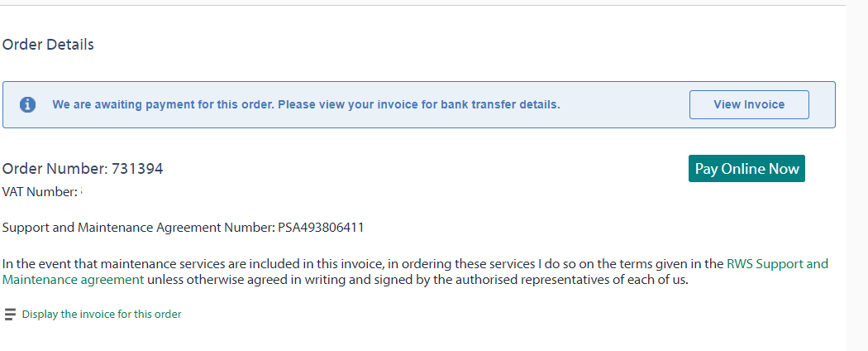Click the awaiting payment banner message

coord(306,104)
